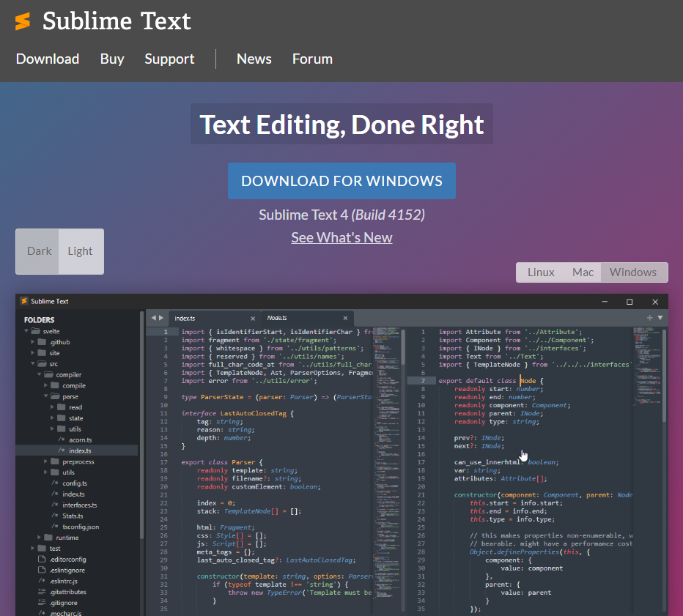Click the Sublime Text site title

point(117,21)
